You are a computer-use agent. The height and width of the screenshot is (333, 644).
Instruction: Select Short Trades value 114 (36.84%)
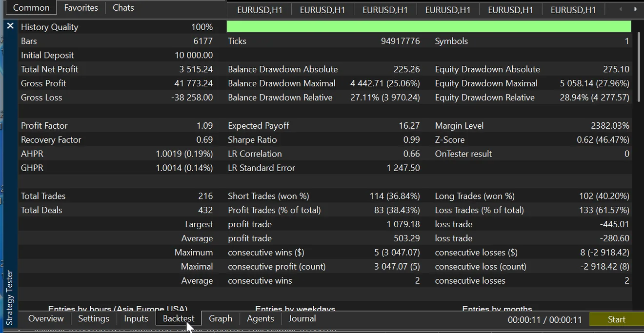click(395, 196)
